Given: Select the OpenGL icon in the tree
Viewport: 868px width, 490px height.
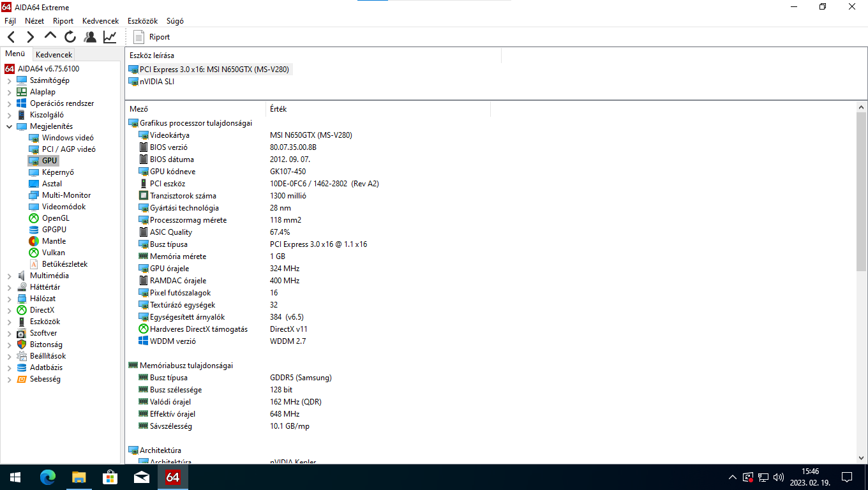Looking at the screenshot, I should [x=34, y=218].
